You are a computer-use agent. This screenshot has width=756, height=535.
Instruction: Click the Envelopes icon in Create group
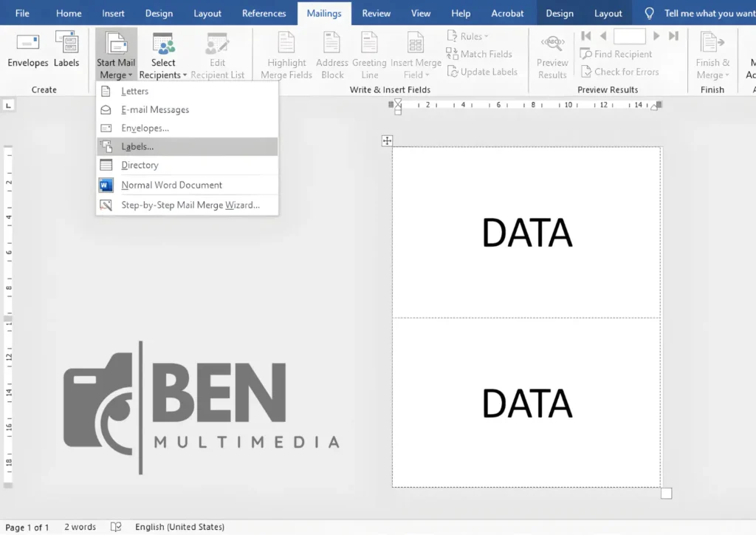(28, 44)
